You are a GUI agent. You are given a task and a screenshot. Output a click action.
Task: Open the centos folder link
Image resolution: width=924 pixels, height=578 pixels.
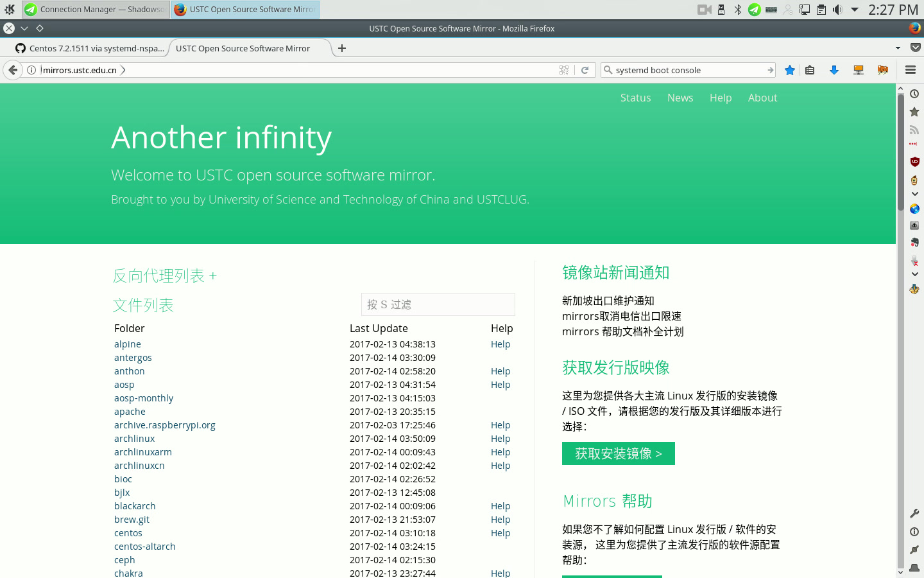click(128, 533)
